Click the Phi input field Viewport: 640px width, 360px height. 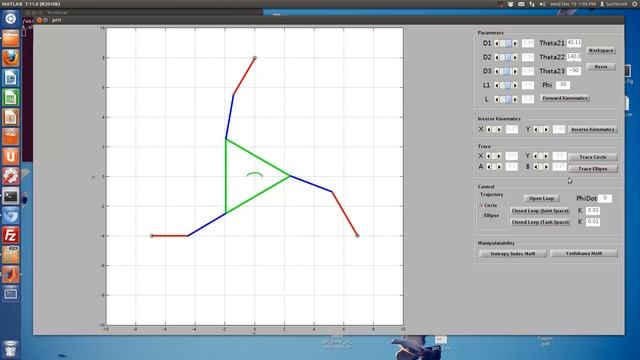tap(563, 85)
